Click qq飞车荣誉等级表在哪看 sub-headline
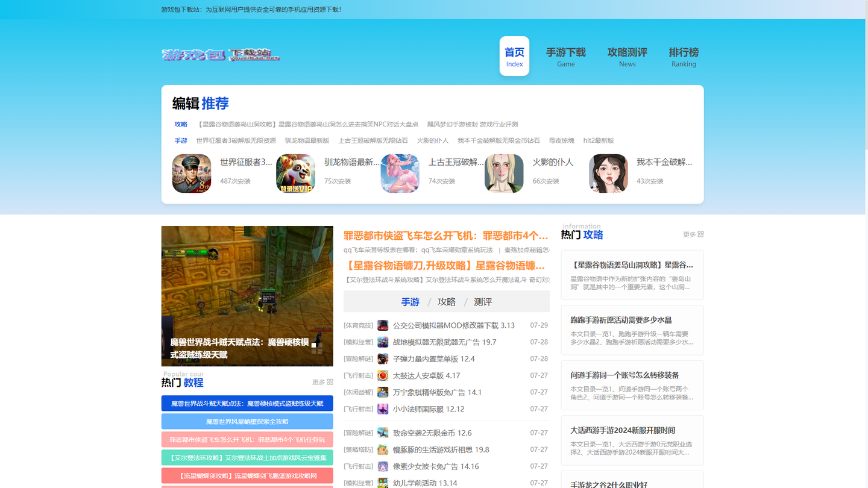The height and width of the screenshot is (488, 868). pyautogui.click(x=418, y=249)
